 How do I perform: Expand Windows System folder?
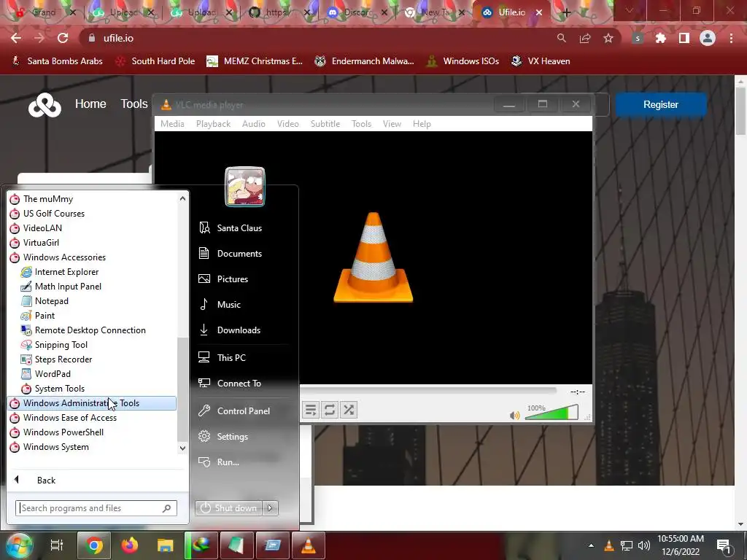tap(55, 447)
